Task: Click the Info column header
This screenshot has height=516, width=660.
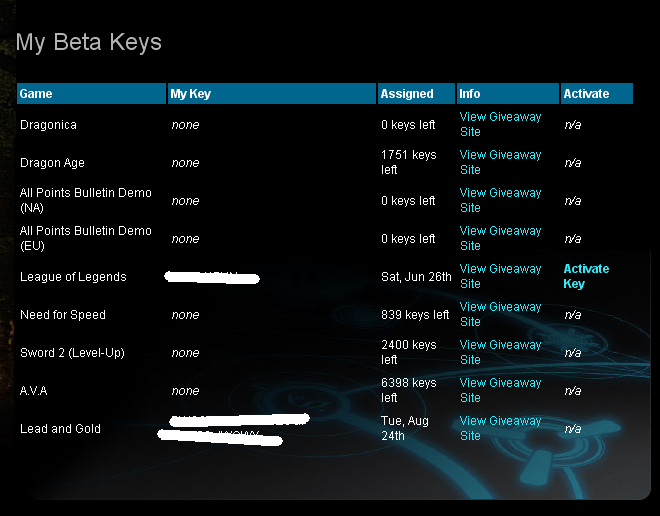Action: [508, 93]
